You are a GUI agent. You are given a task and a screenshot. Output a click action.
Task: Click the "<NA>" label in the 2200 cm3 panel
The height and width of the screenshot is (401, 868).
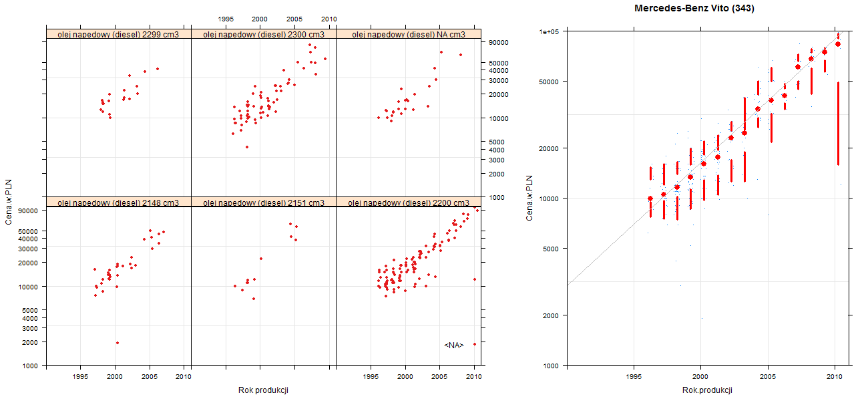tap(454, 345)
